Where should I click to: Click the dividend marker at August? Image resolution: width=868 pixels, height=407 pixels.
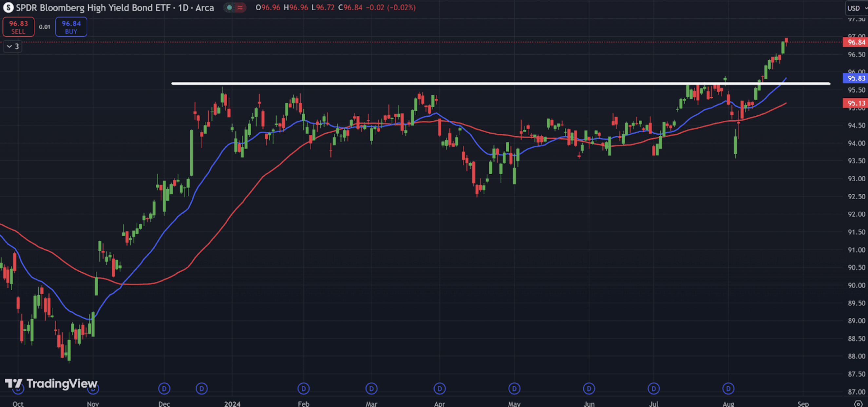click(728, 388)
